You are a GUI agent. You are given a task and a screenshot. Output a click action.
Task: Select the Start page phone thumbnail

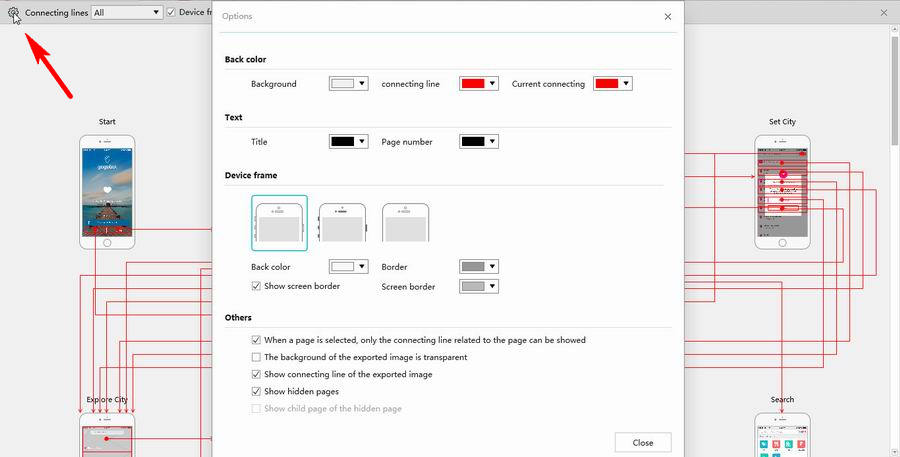click(x=107, y=192)
